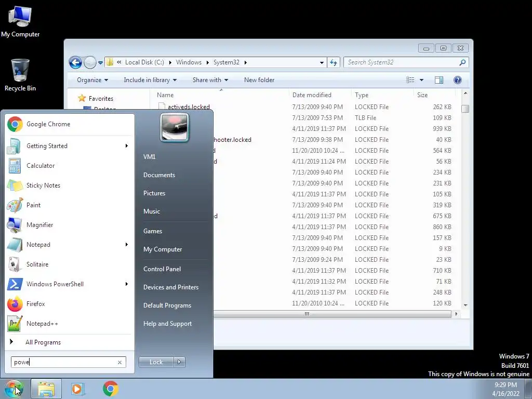Refresh the System32 folder view
Image resolution: width=532 pixels, height=399 pixels.
(x=334, y=62)
